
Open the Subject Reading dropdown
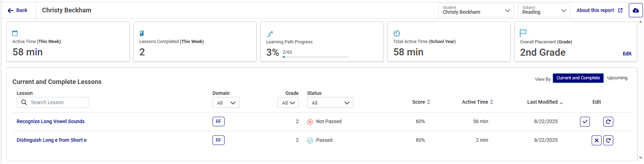pos(544,11)
